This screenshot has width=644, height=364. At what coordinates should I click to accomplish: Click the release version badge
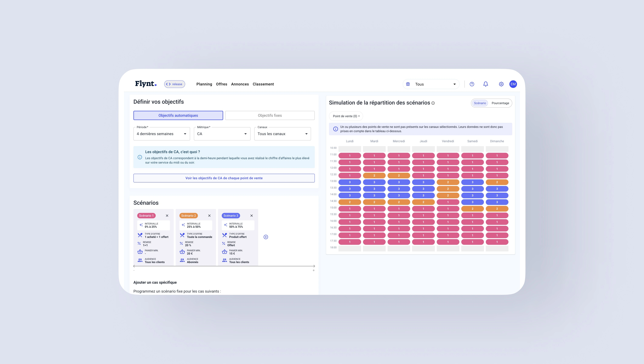pyautogui.click(x=174, y=84)
